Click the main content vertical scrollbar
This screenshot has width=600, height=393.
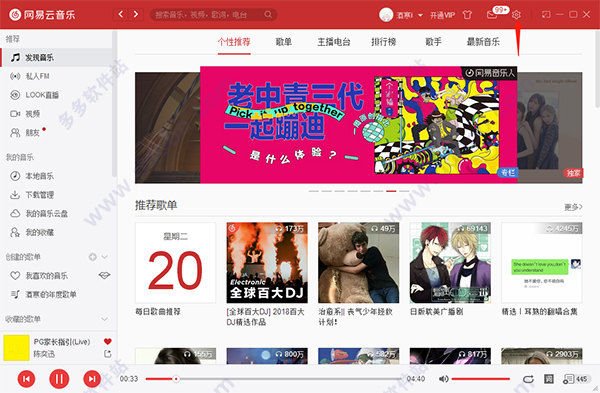597,69
